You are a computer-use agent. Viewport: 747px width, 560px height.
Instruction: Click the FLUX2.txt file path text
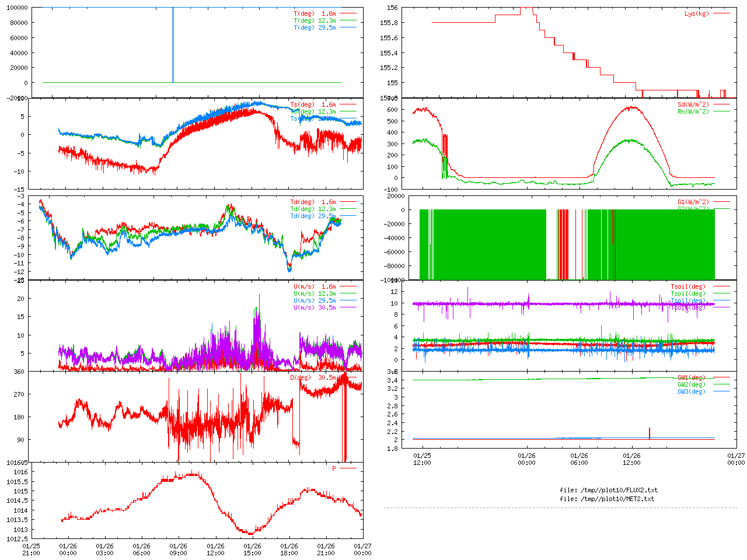(x=609, y=490)
